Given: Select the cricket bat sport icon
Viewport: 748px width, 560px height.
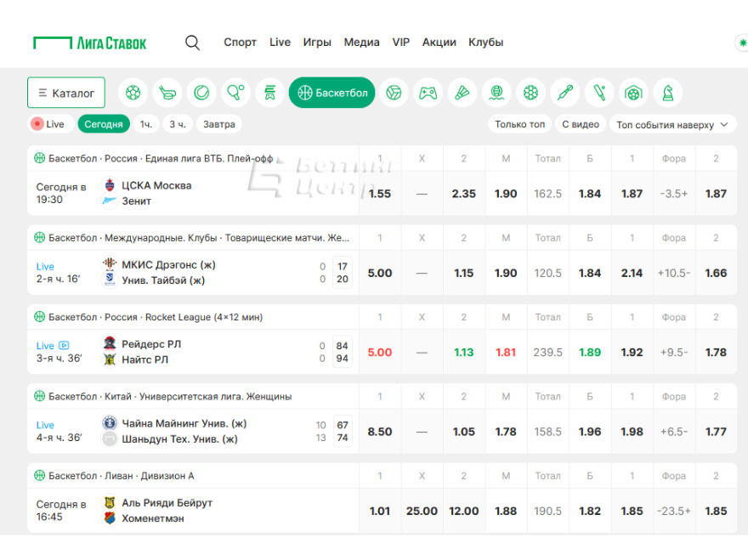Looking at the screenshot, I should 599,93.
